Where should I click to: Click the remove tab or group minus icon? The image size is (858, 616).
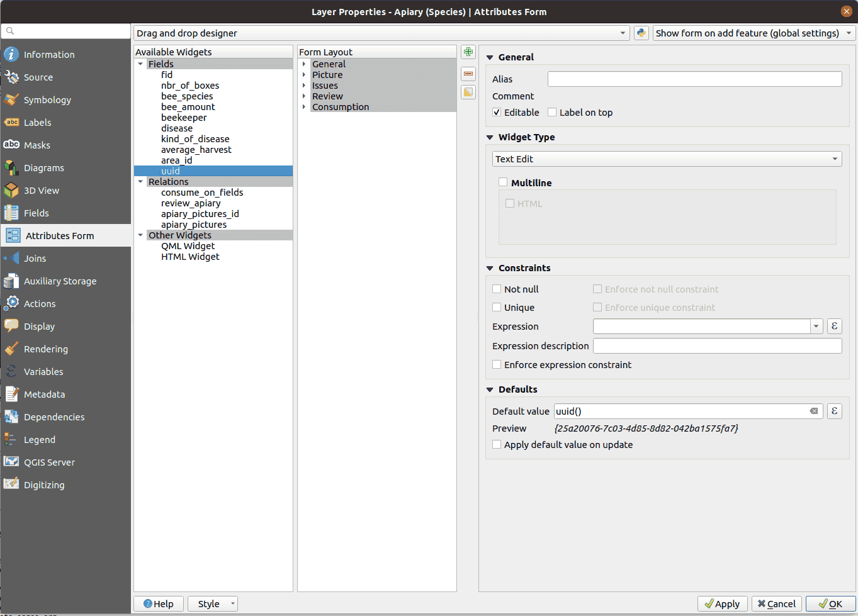[468, 74]
